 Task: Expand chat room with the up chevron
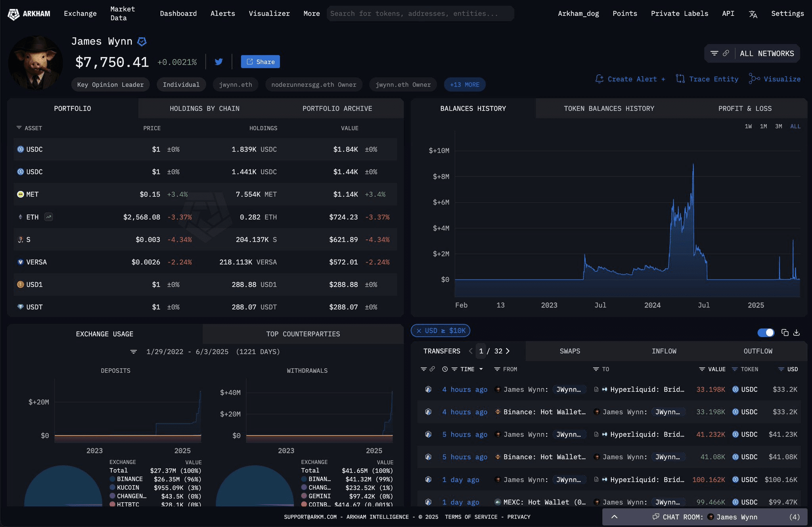(614, 517)
